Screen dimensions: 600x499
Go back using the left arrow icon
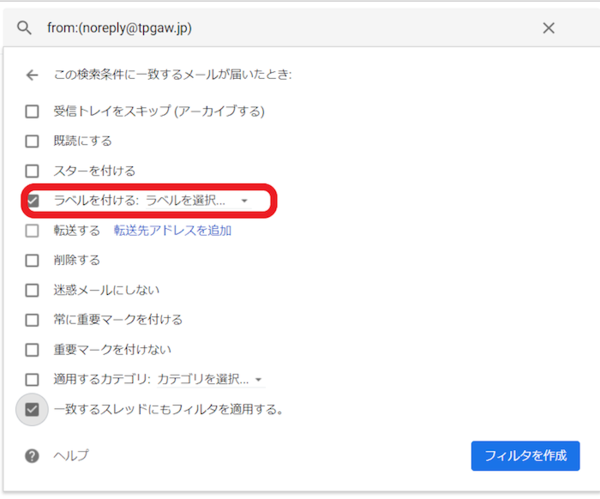pos(32,75)
